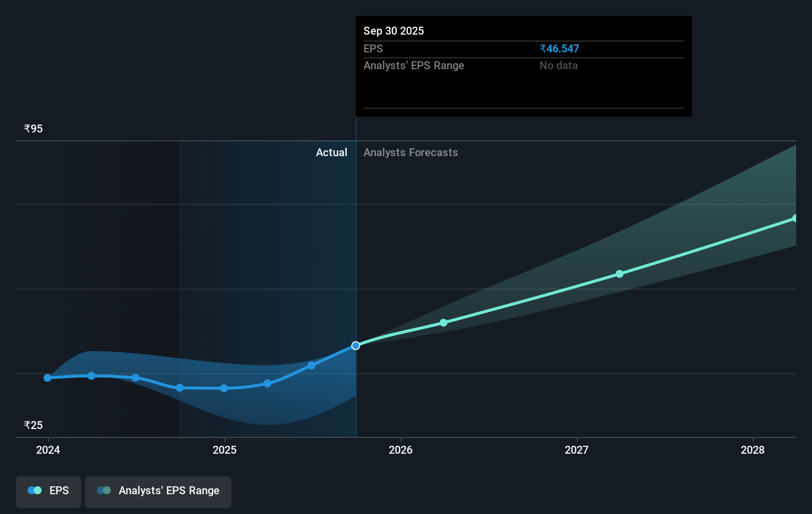
Task: Click the first EPS point at 2024
Action: pos(47,378)
